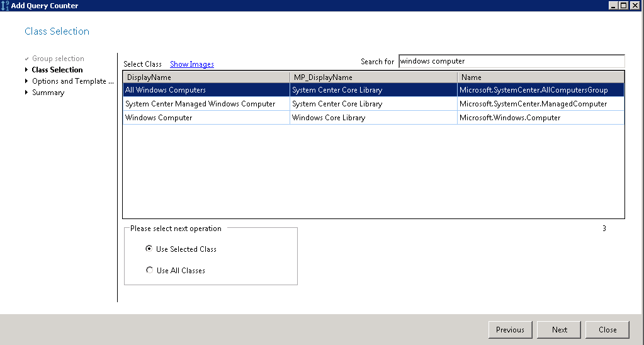Viewport: 644px width, 345px height.
Task: Click the Add Query Counter title bar icon
Action: (5, 5)
